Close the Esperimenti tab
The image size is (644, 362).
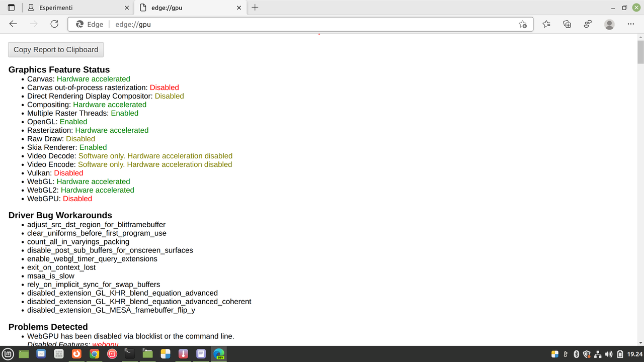pyautogui.click(x=127, y=8)
